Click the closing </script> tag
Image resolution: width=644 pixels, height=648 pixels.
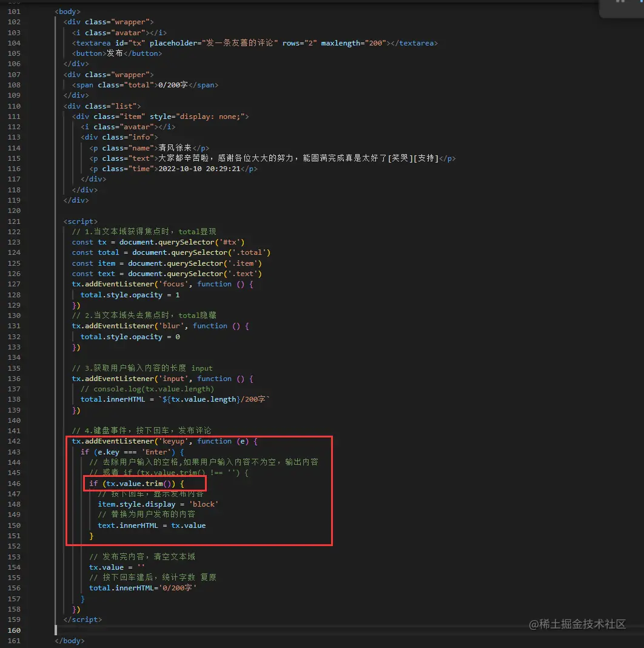(82, 619)
